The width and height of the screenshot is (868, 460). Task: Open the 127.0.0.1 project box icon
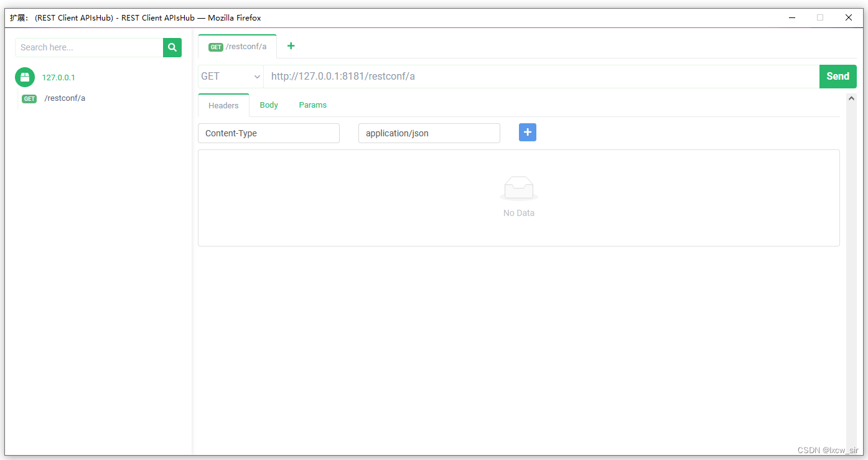click(25, 77)
